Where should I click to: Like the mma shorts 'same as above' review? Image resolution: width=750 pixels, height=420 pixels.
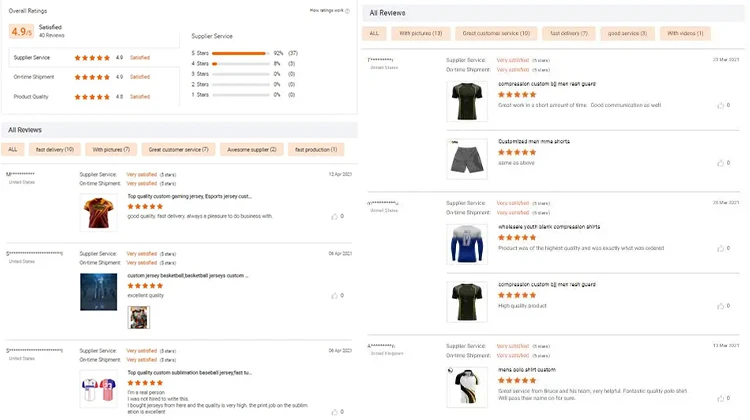pyautogui.click(x=719, y=162)
